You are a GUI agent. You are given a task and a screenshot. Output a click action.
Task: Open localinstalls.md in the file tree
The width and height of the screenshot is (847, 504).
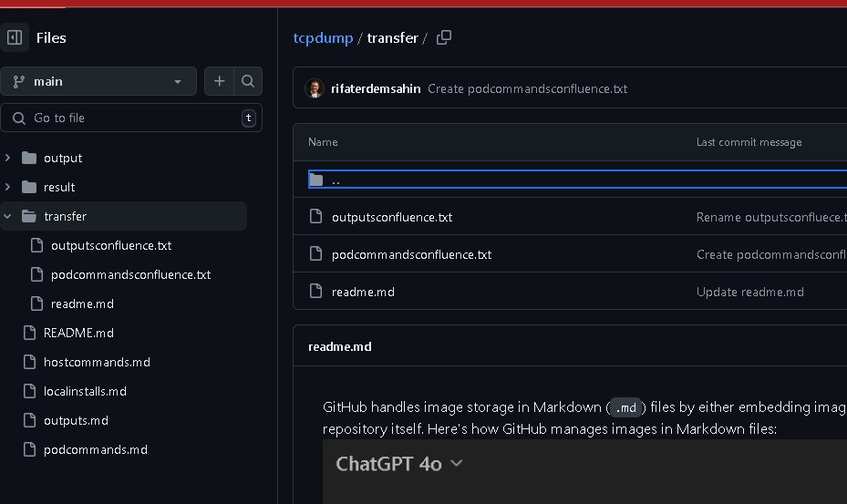(85, 391)
